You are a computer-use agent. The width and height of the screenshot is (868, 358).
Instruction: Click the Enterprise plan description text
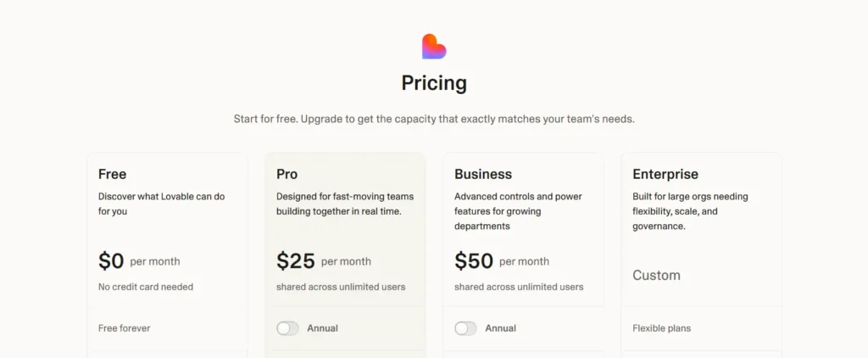coord(690,211)
